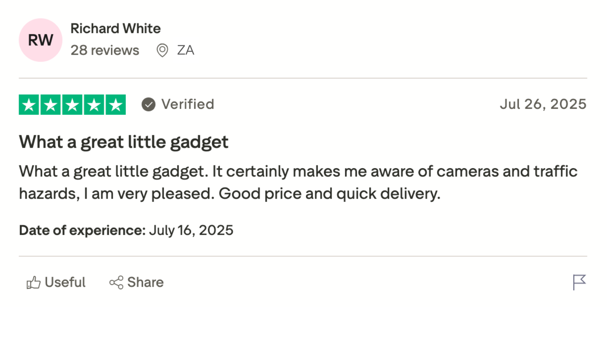This screenshot has height=364, width=607.
Task: Open the 'What a great little gadget' title
Action: 123,142
